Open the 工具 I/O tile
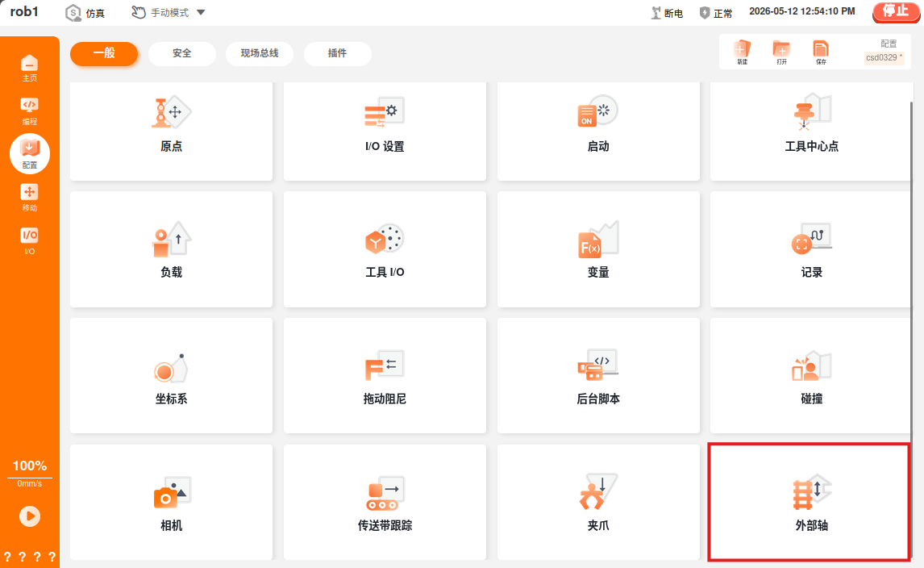Viewport: 924px width, 568px height. click(x=385, y=249)
